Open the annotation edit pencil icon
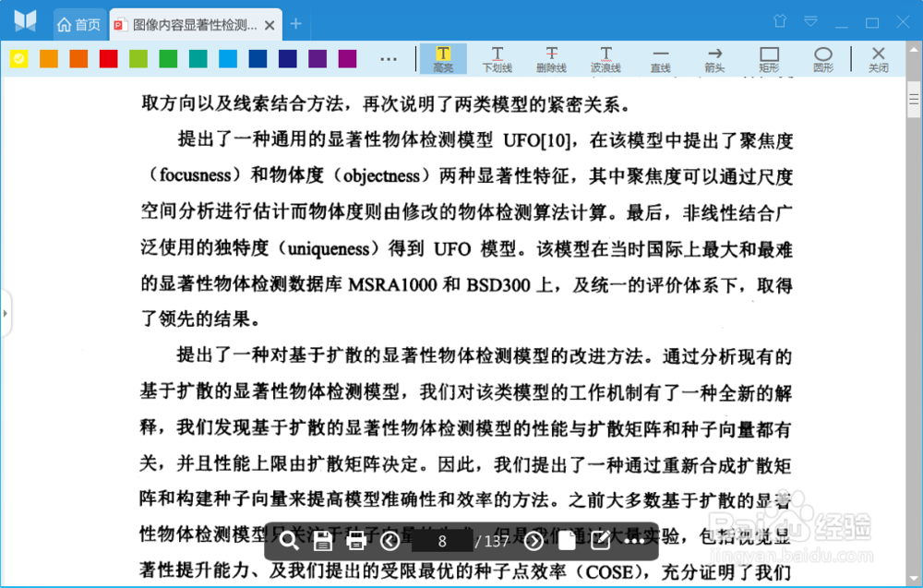Image resolution: width=923 pixels, height=588 pixels. point(600,540)
